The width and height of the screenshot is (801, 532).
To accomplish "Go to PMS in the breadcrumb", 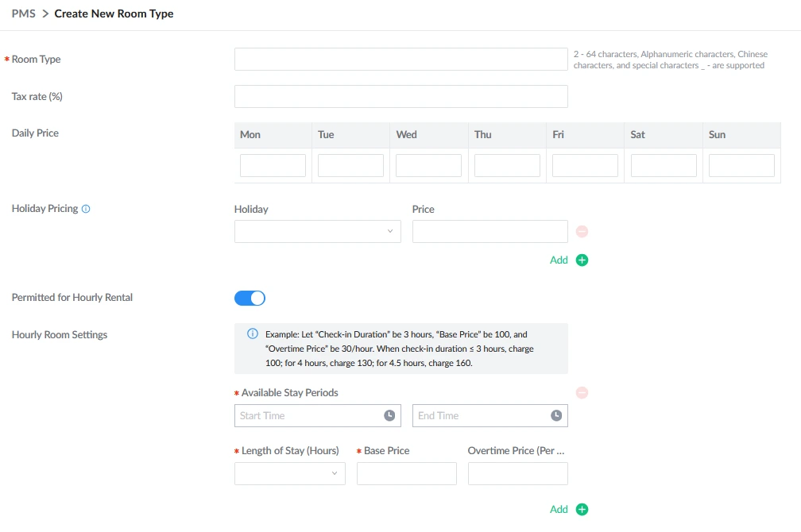I will (23, 13).
